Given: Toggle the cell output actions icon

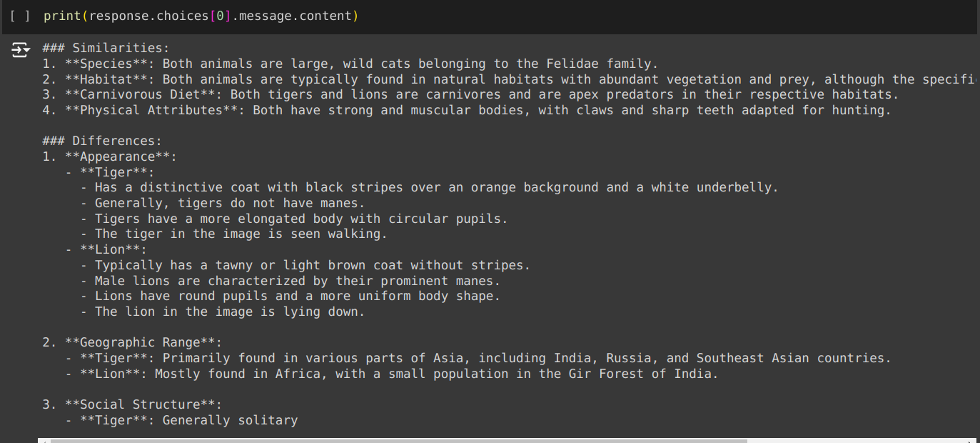Looking at the screenshot, I should pyautogui.click(x=21, y=49).
